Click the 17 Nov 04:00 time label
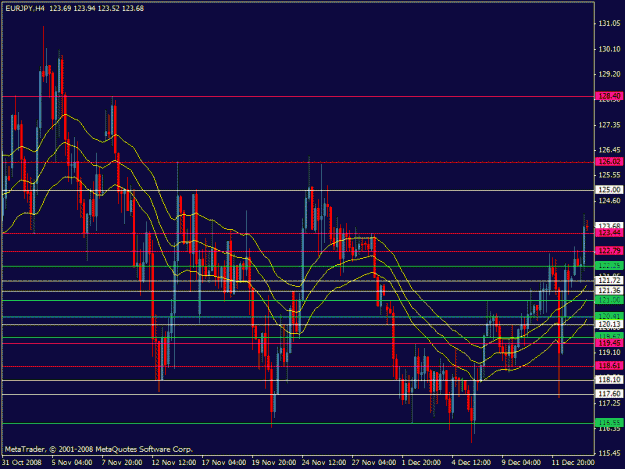This screenshot has width=625, height=469. (224, 462)
